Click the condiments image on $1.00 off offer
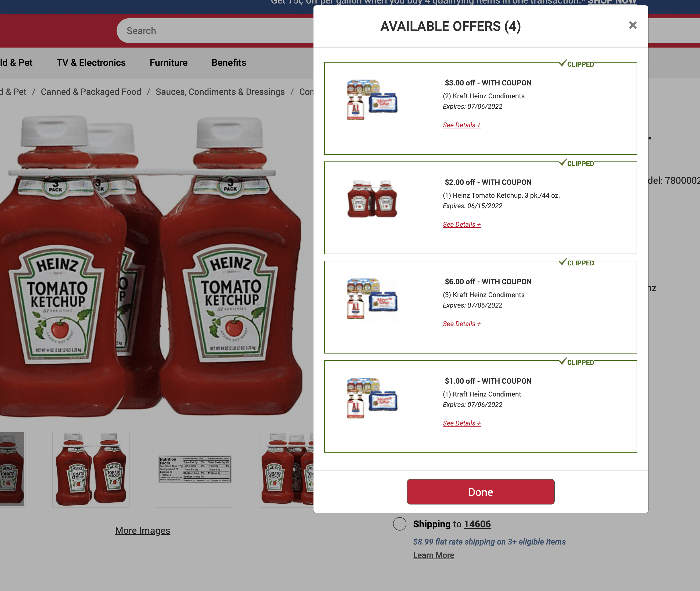The width and height of the screenshot is (700, 591). tap(372, 398)
